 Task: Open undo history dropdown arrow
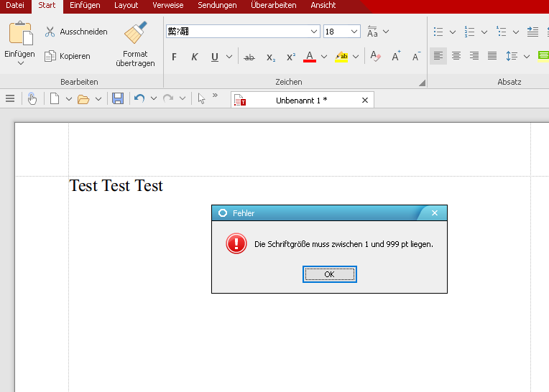tap(153, 98)
